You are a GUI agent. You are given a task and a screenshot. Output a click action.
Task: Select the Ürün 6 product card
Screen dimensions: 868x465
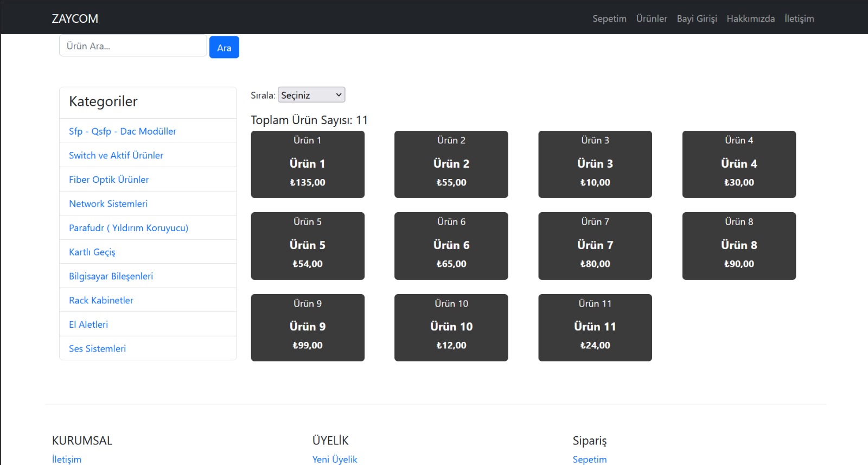pyautogui.click(x=451, y=245)
